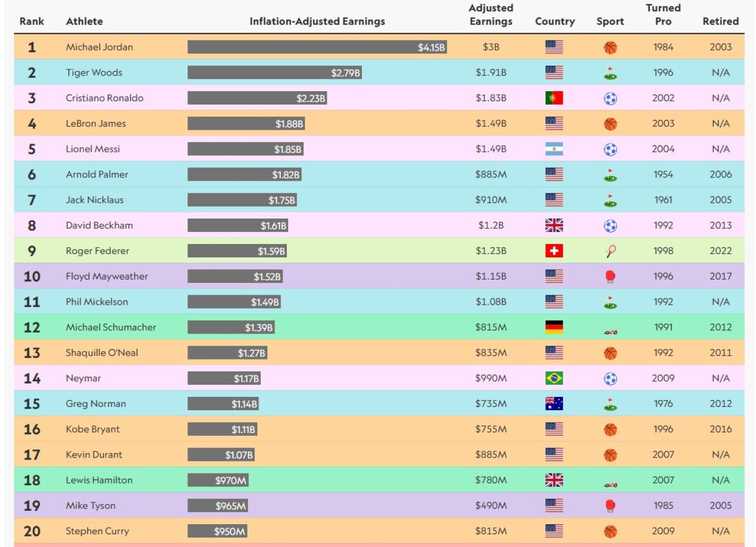Image resolution: width=756 pixels, height=547 pixels.
Task: Click the soccer ball icon for David Beckham
Action: click(x=610, y=226)
